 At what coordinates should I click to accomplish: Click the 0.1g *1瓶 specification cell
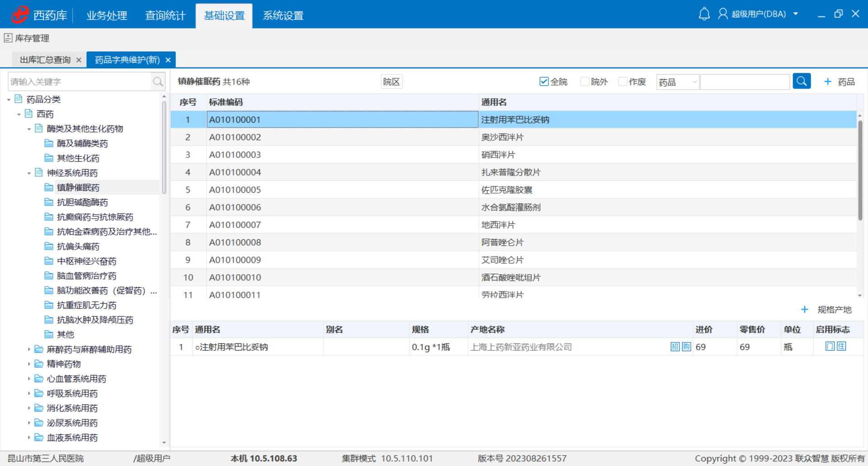pos(439,347)
